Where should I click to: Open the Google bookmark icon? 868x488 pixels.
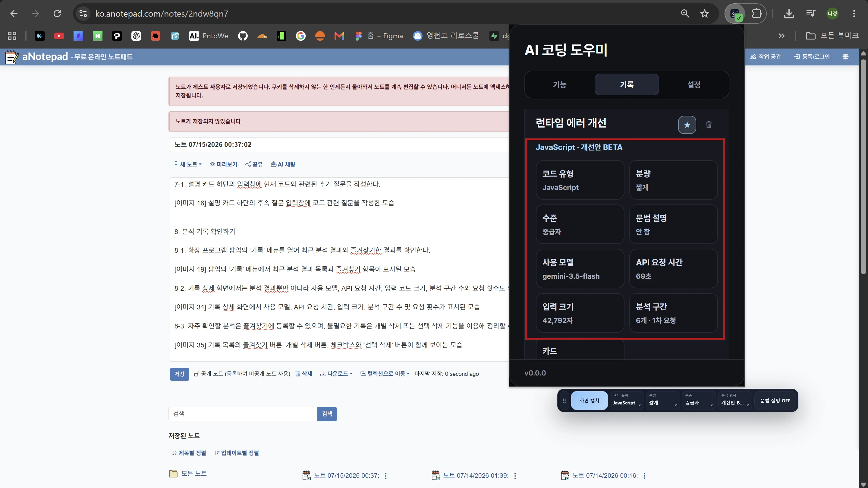pyautogui.click(x=300, y=36)
